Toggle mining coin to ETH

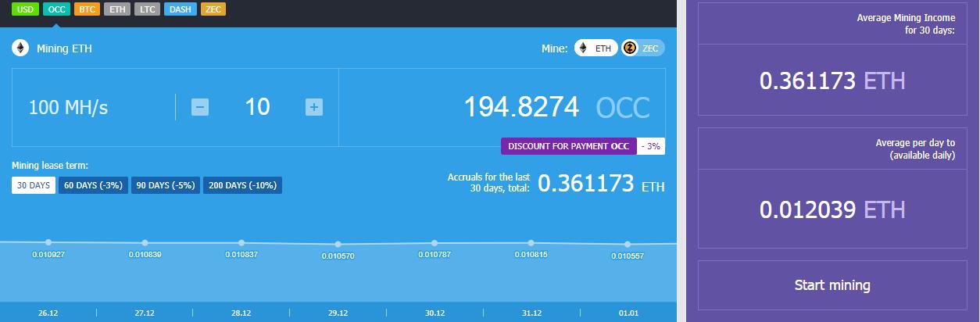point(596,48)
